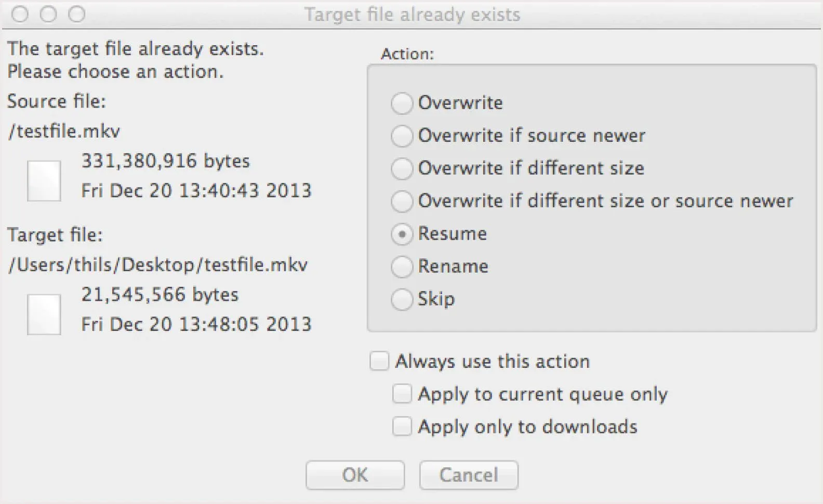
Task: Click the zoom window button
Action: click(x=77, y=14)
